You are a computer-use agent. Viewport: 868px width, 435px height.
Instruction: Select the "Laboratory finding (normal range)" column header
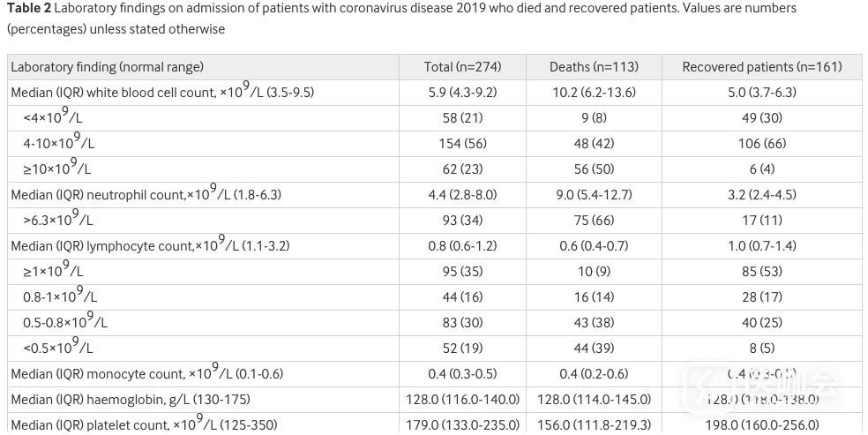coord(107,67)
